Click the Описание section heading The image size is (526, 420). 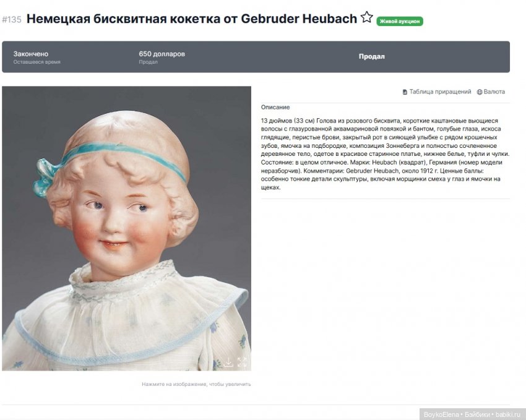pyautogui.click(x=275, y=107)
